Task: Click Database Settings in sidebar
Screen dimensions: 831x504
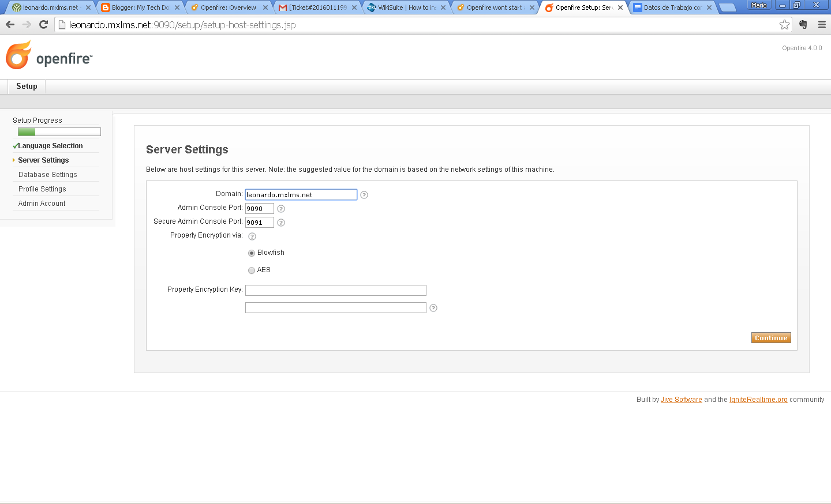Action: pos(47,175)
